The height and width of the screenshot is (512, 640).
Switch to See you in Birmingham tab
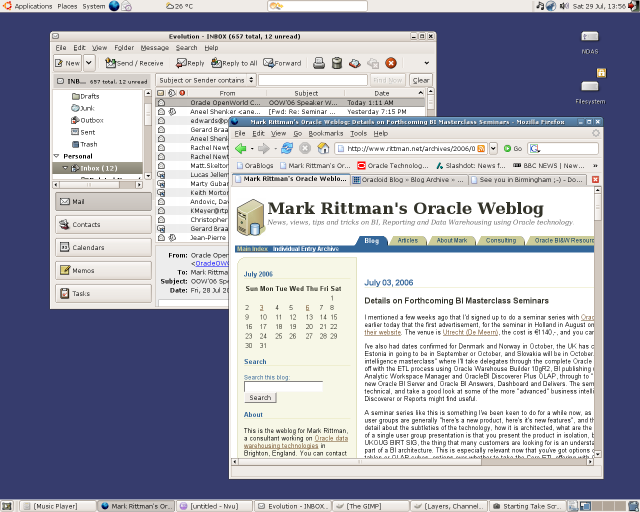pyautogui.click(x=527, y=180)
